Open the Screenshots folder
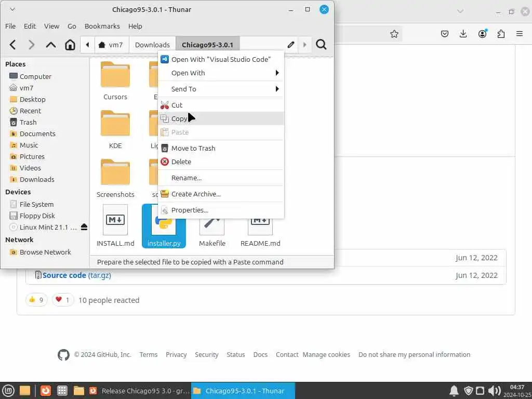The image size is (532, 399). click(x=115, y=179)
